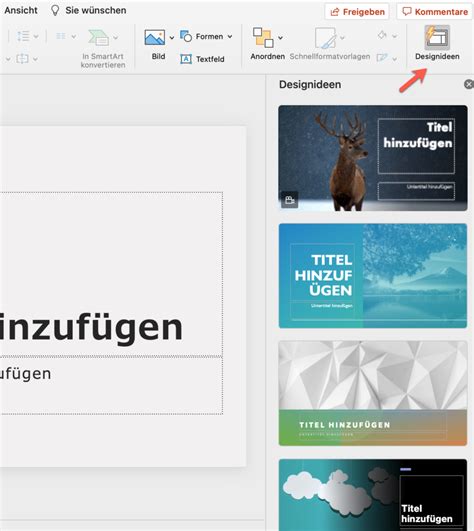Image resolution: width=474 pixels, height=531 pixels.
Task: Open the shape fill dropdown arrow
Action: pyautogui.click(x=394, y=36)
